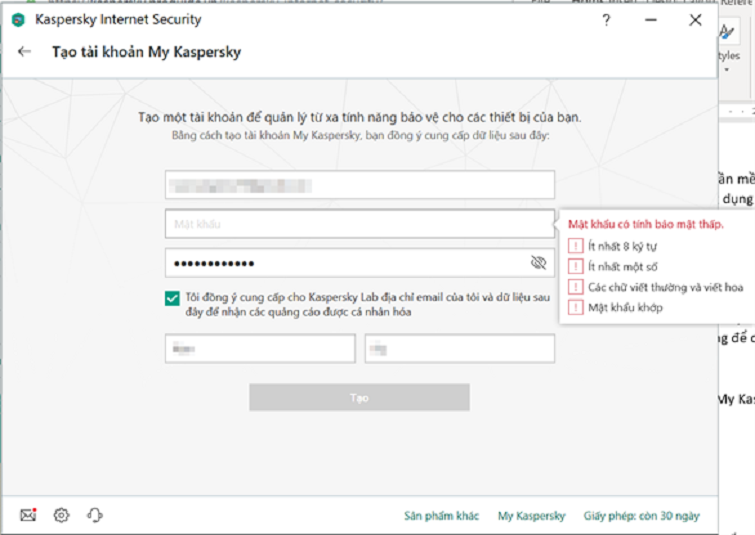Screen dimensions: 755x535
Task: Click warning icon next to 'Mật khẩu khớp'
Action: (575, 307)
